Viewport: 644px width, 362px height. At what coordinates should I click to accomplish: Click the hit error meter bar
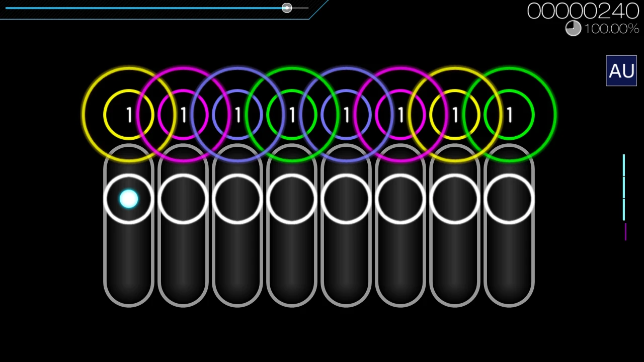(x=624, y=196)
